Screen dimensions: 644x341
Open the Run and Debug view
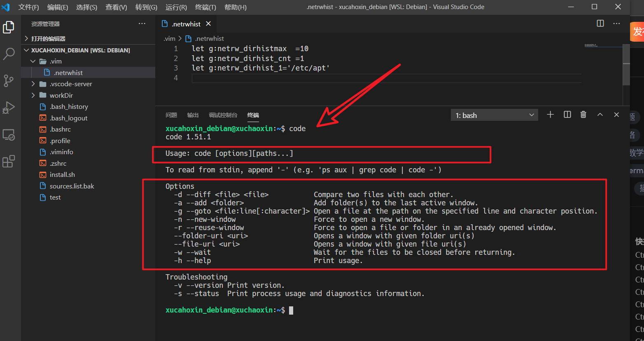pyautogui.click(x=9, y=108)
